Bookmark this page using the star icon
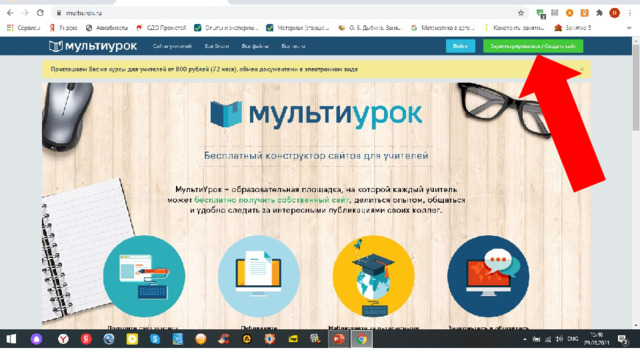640x360 pixels. pyautogui.click(x=521, y=13)
